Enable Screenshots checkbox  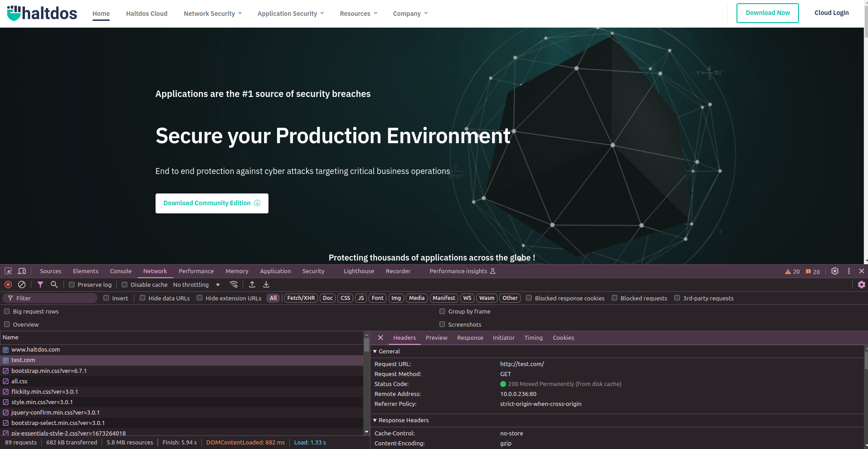pyautogui.click(x=442, y=324)
